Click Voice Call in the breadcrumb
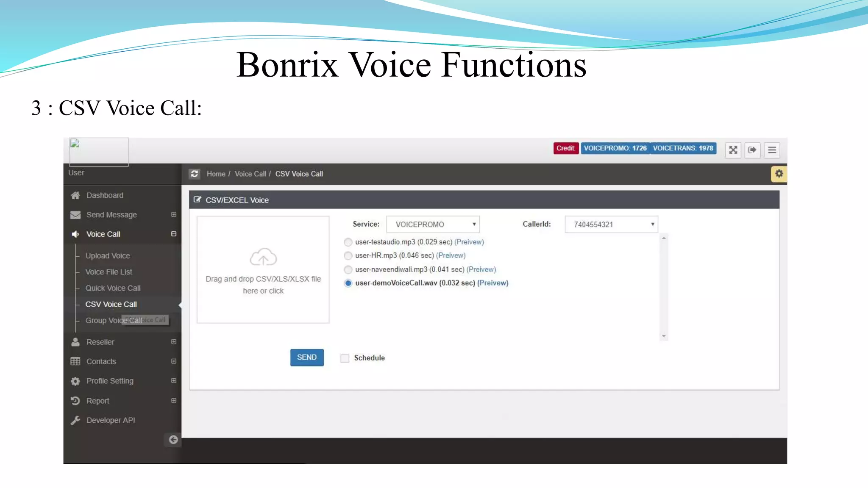The height and width of the screenshot is (488, 868). [250, 174]
